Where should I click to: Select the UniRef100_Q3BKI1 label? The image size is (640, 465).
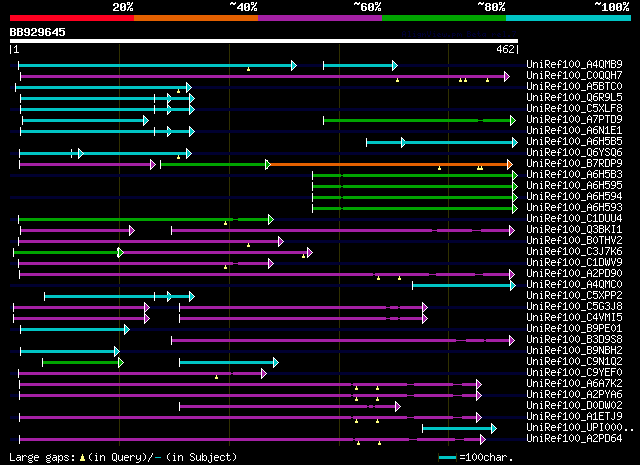[574, 229]
